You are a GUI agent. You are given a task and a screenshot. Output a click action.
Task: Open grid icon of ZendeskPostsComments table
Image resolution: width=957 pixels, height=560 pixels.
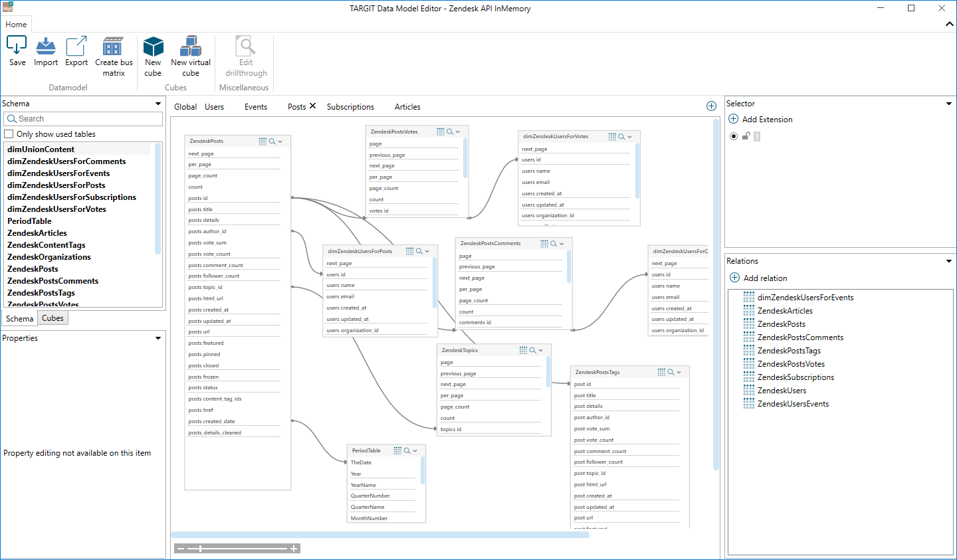pyautogui.click(x=544, y=243)
